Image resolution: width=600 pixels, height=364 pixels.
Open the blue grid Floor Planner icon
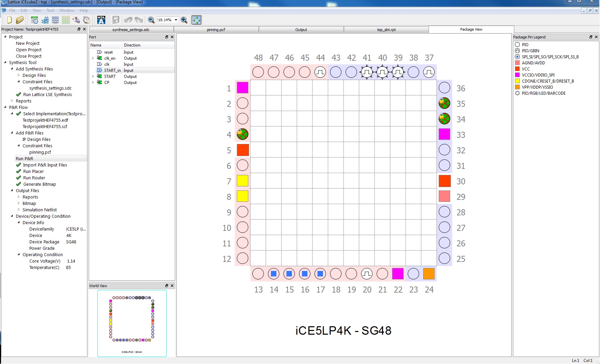click(55, 20)
